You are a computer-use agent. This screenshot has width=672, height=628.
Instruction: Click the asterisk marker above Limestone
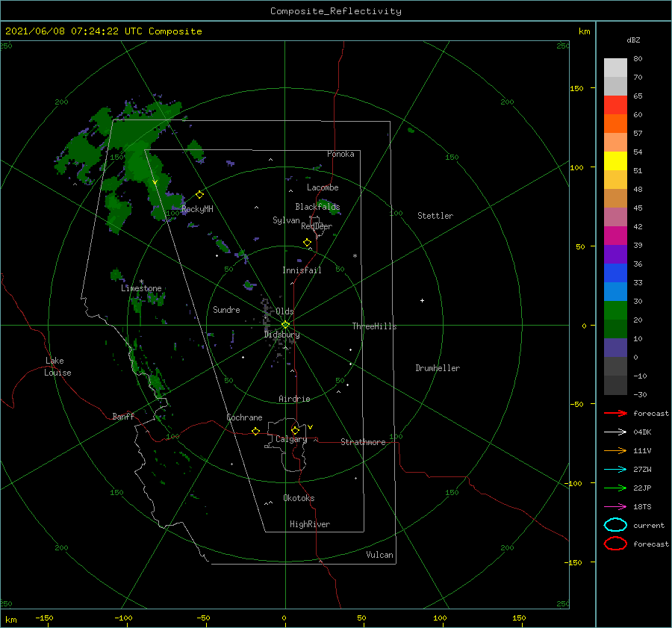click(141, 282)
